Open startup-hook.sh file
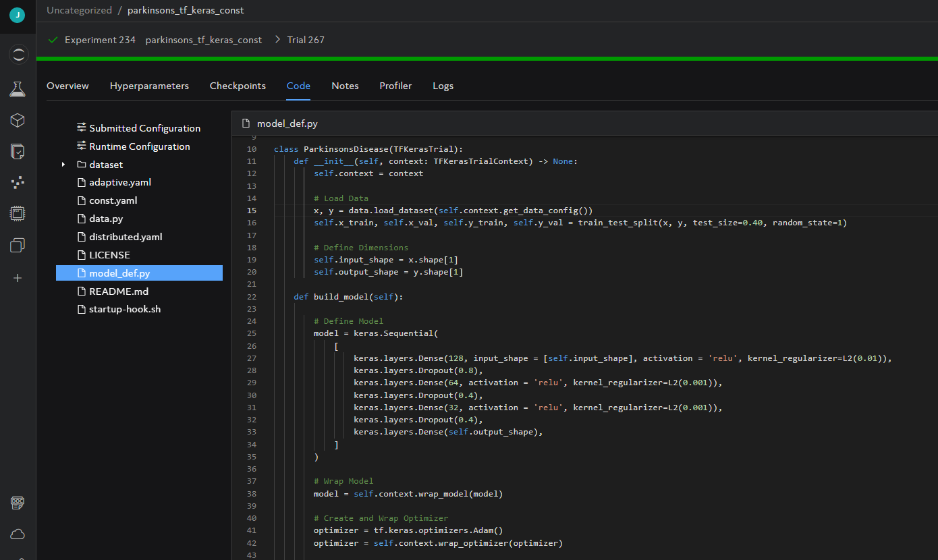This screenshot has width=938, height=560. [125, 310]
